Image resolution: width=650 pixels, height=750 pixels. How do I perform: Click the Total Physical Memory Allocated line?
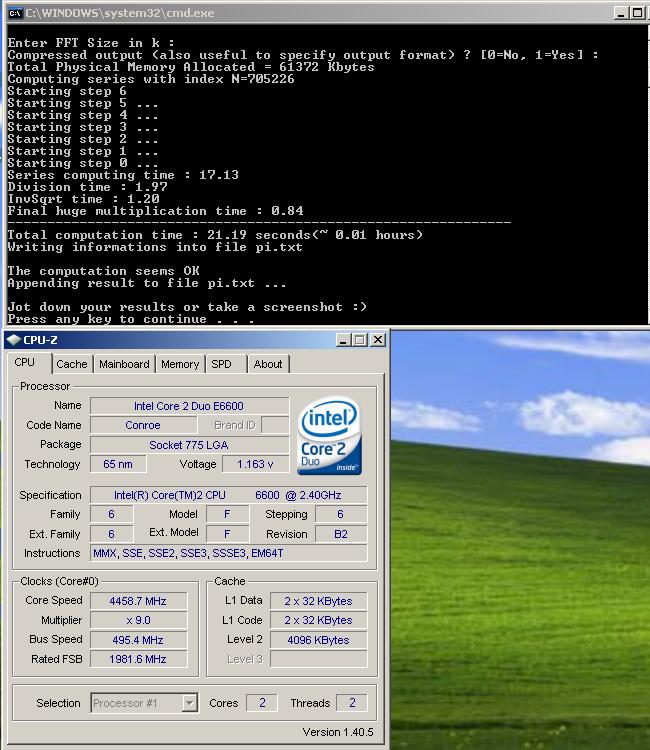[x=191, y=67]
